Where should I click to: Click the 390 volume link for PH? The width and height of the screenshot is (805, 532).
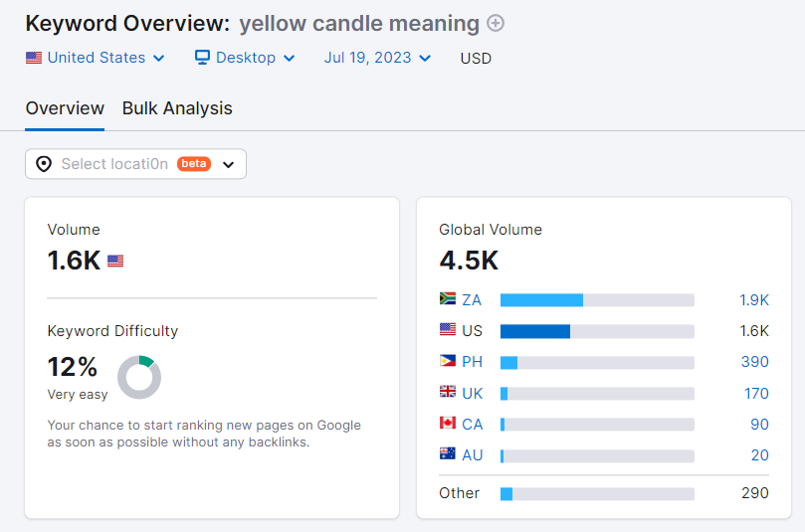[754, 362]
